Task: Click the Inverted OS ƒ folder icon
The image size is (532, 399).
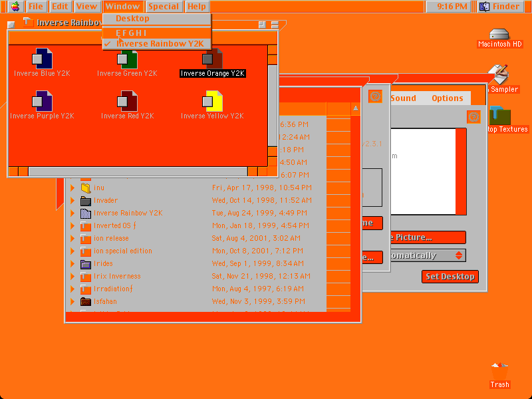Action: (86, 225)
